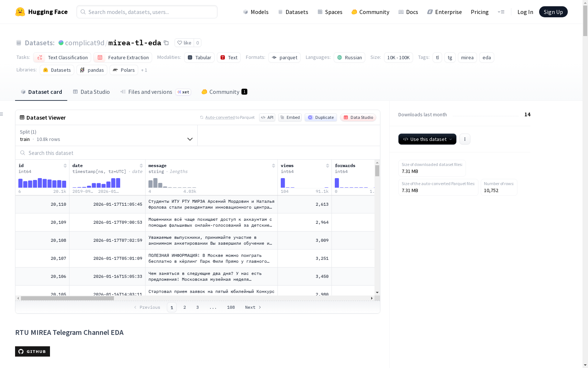This screenshot has height=368, width=588.
Task: Open the Pricing page
Action: click(x=480, y=12)
